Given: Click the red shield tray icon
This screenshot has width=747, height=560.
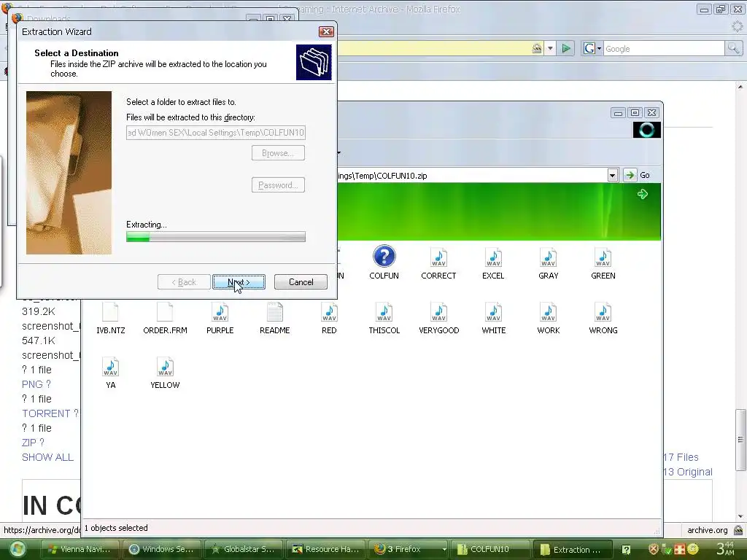Looking at the screenshot, I should (653, 549).
